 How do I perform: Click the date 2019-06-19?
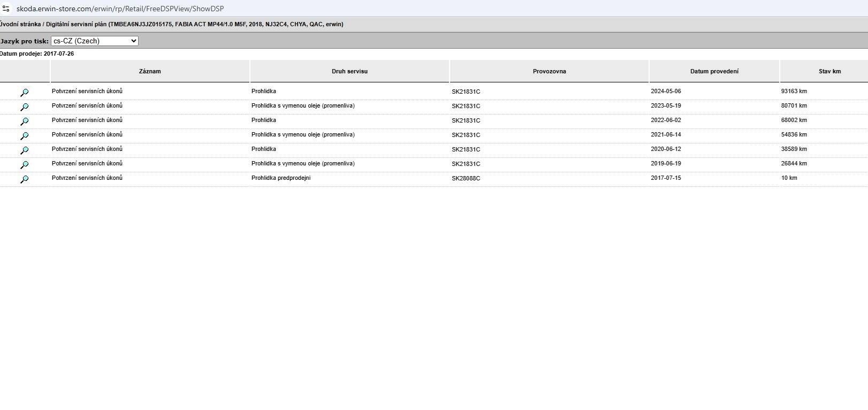coord(666,163)
